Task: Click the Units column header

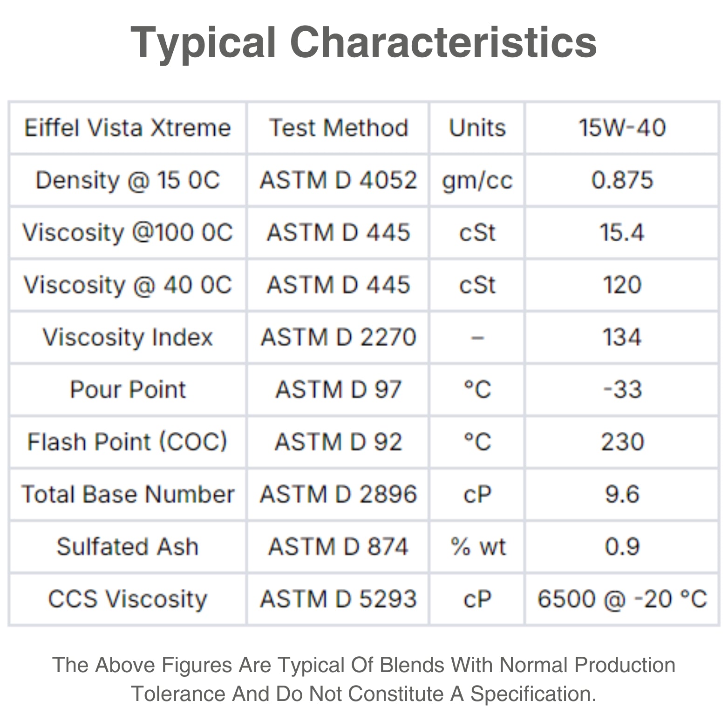Action: (x=477, y=128)
